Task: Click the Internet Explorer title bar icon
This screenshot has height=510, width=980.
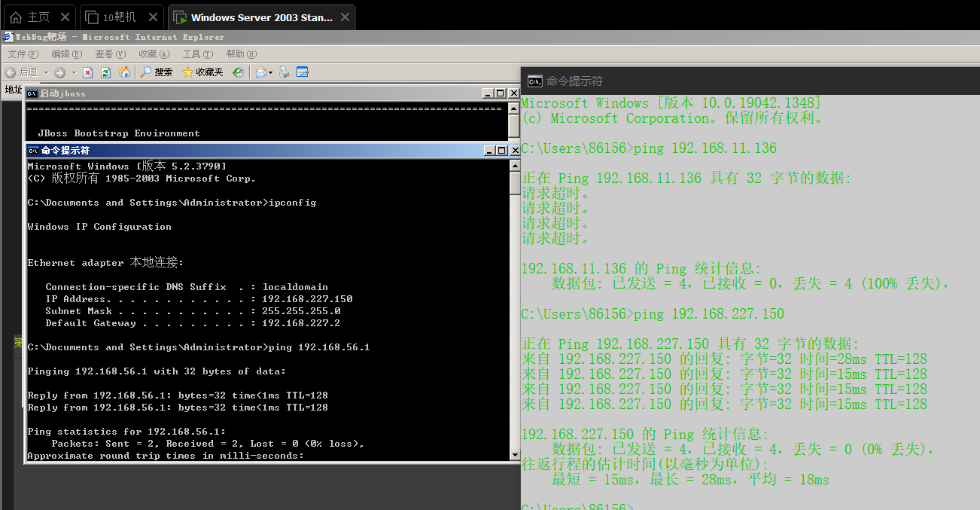Action: click(8, 36)
